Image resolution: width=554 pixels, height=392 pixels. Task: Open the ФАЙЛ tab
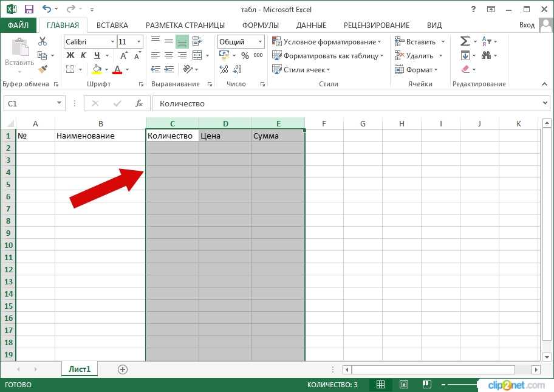[x=18, y=25]
